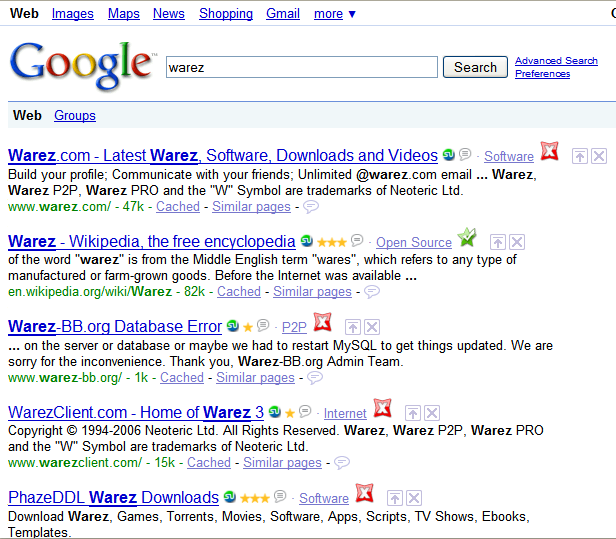Open Cached link for www.warez.com
This screenshot has height=539, width=616.
(178, 207)
